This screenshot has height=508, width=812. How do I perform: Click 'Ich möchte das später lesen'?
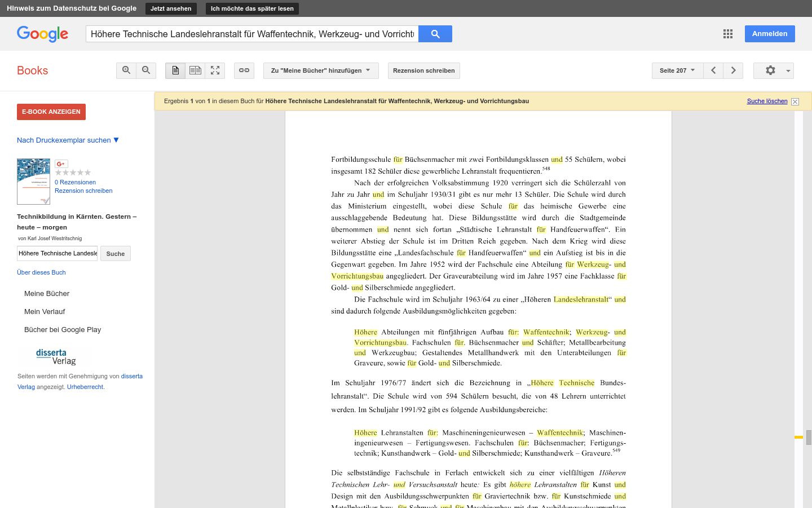pyautogui.click(x=252, y=8)
